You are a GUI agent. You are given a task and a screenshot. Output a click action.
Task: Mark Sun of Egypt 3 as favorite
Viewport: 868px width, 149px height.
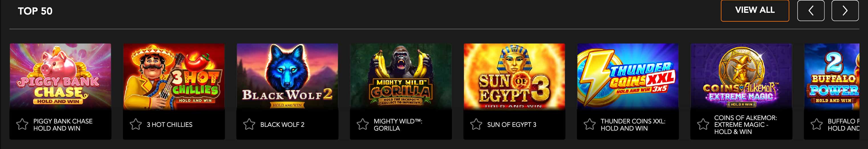[476, 125]
